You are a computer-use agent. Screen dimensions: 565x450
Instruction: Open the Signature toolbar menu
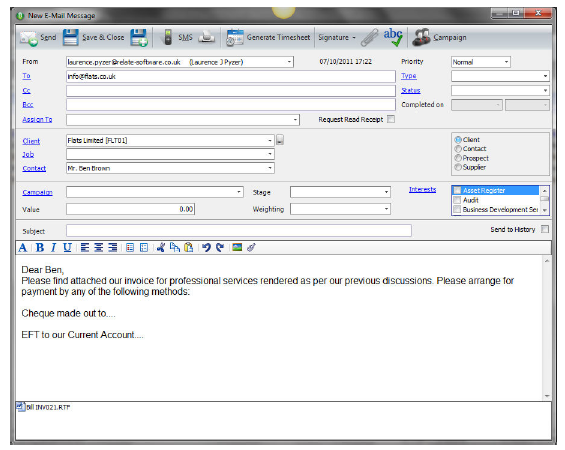[x=337, y=37]
